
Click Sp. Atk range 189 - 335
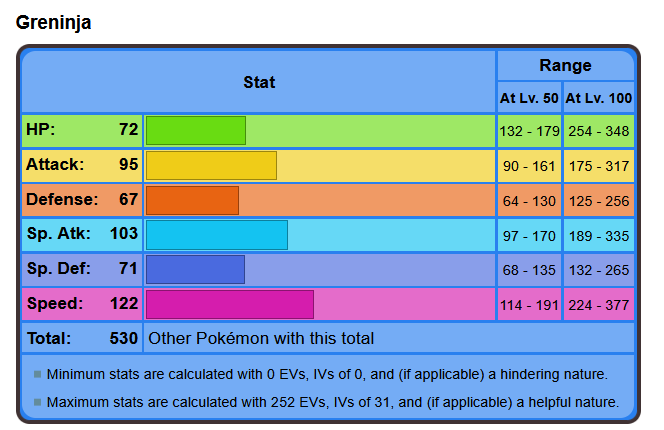[x=598, y=236]
